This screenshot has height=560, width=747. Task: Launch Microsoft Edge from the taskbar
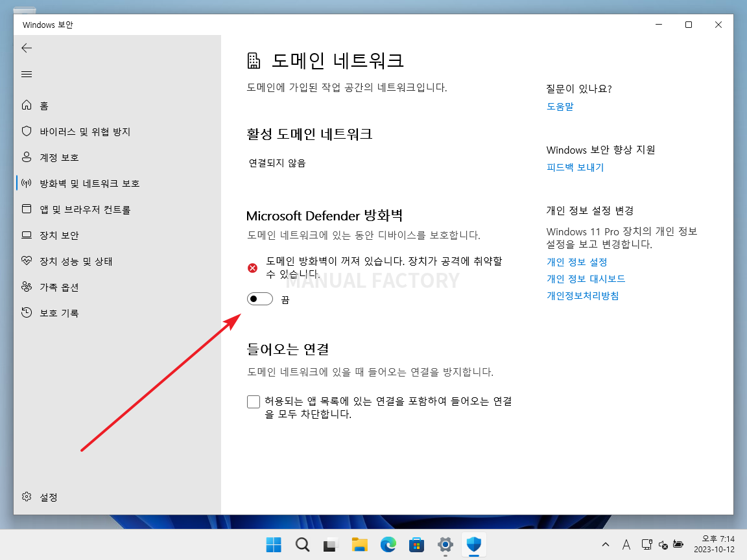388,544
